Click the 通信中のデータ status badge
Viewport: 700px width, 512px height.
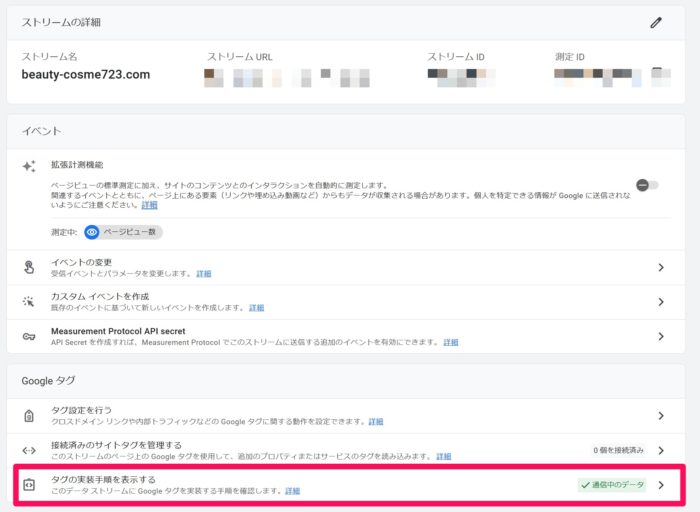(x=612, y=485)
